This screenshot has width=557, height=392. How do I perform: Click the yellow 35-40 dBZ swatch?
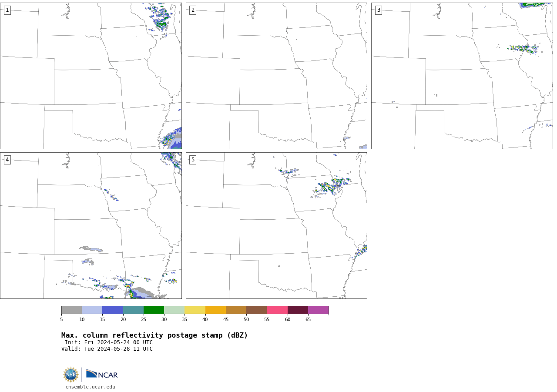[x=195, y=310]
